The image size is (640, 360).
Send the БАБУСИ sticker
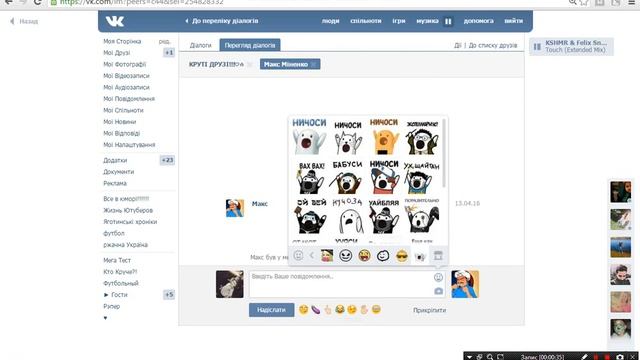coord(347,177)
